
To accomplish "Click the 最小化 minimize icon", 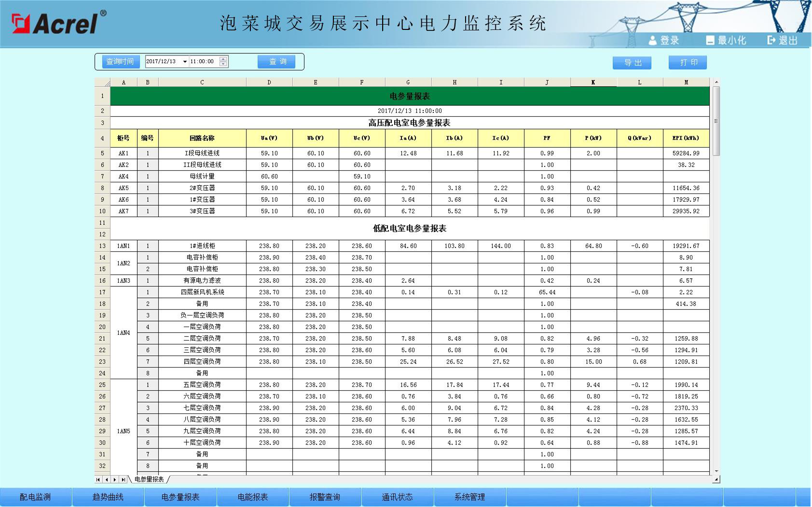I will point(710,41).
